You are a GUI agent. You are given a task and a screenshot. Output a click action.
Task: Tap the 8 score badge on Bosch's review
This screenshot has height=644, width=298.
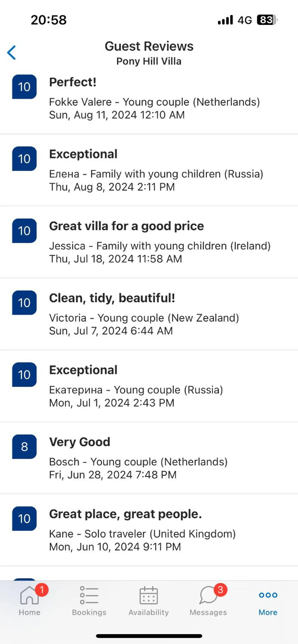coord(24,447)
